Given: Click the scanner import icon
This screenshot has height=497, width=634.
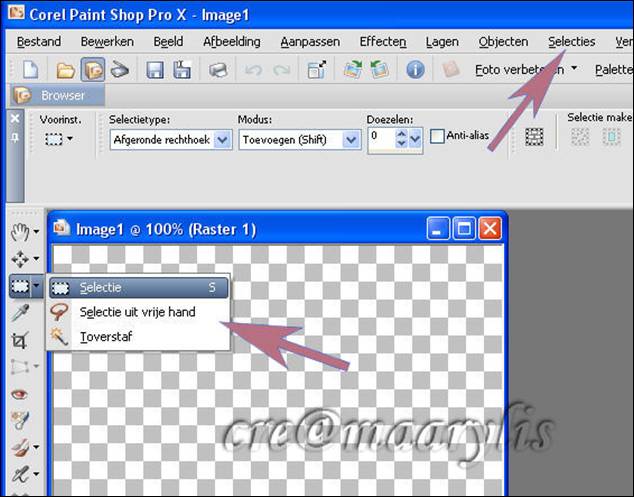Looking at the screenshot, I should (x=120, y=70).
